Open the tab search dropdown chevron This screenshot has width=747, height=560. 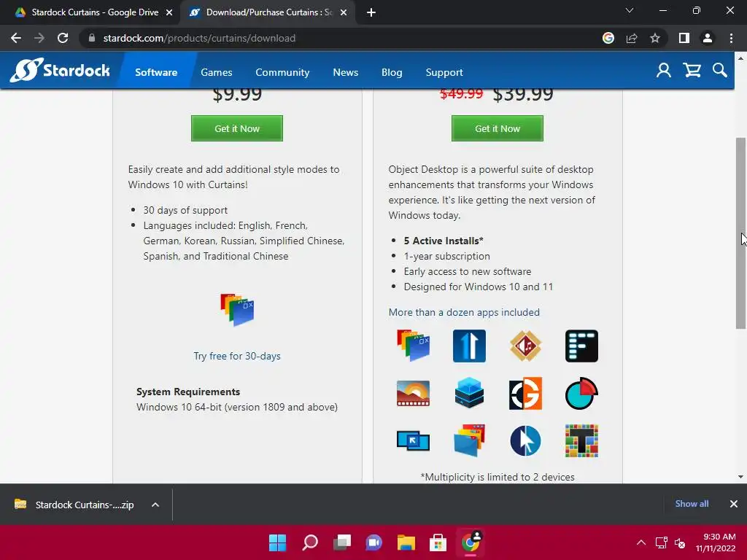(630, 10)
